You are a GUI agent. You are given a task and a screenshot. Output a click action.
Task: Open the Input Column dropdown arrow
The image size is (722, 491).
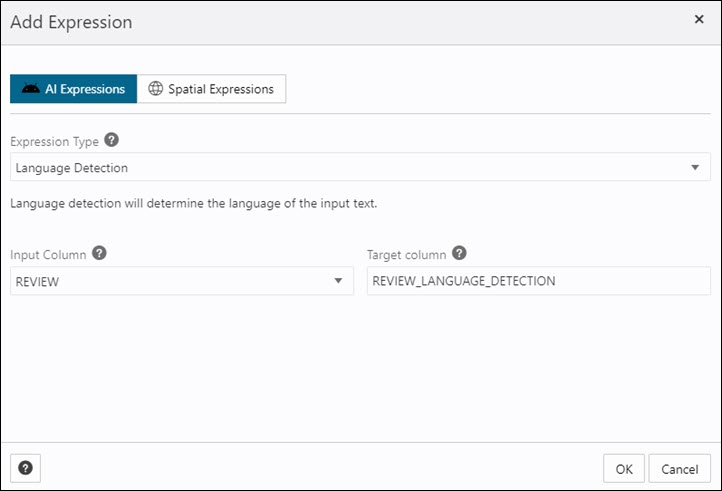tap(338, 282)
